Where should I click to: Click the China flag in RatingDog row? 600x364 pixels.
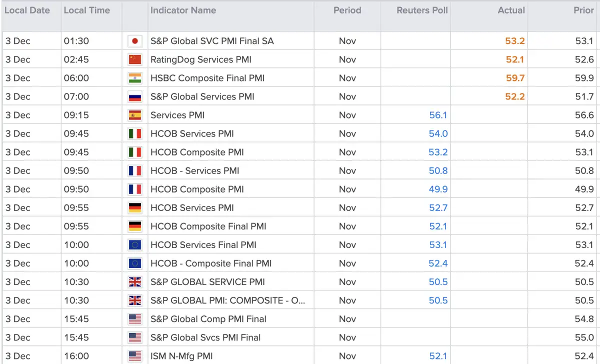(135, 59)
